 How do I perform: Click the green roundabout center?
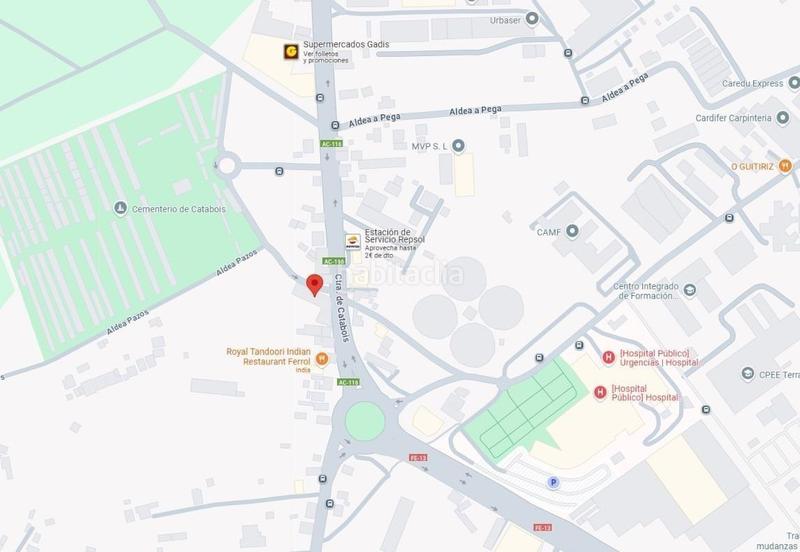[x=365, y=421]
